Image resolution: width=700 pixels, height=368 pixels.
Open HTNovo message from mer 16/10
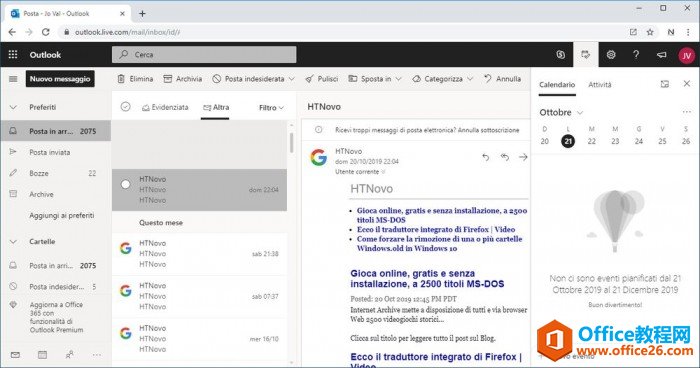(x=200, y=339)
